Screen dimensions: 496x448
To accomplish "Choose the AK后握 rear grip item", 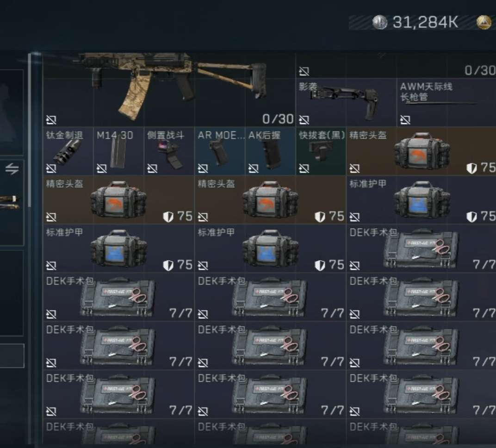I will pyautogui.click(x=271, y=151).
